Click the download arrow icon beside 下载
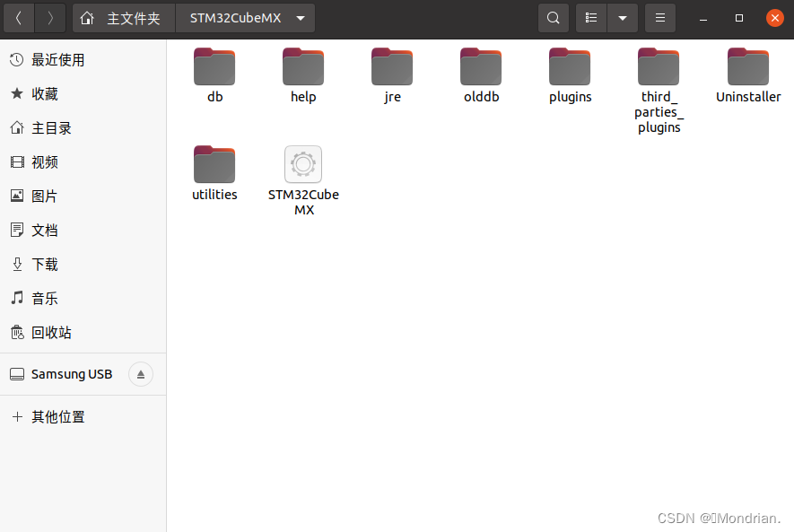Image resolution: width=794 pixels, height=532 pixels. [17, 265]
